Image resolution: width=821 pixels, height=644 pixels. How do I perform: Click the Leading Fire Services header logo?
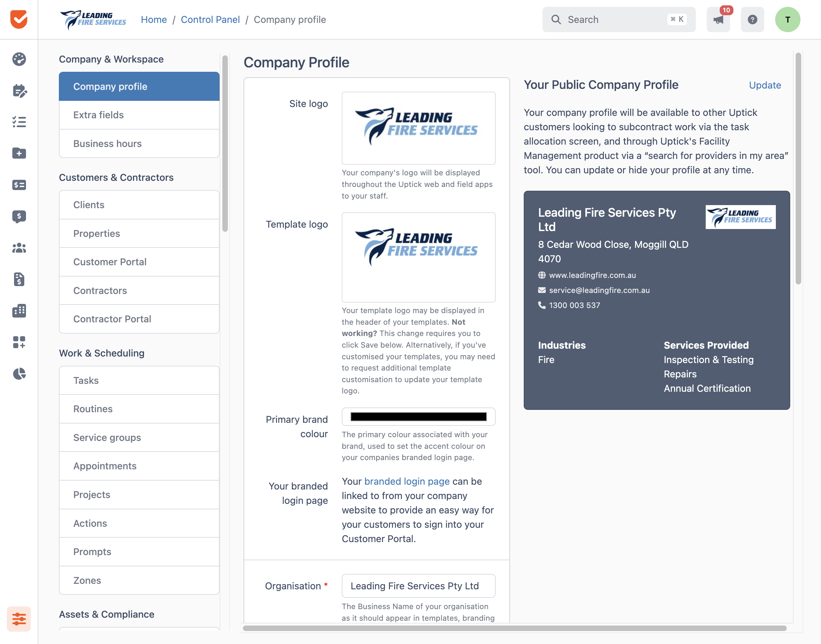pyautogui.click(x=93, y=19)
